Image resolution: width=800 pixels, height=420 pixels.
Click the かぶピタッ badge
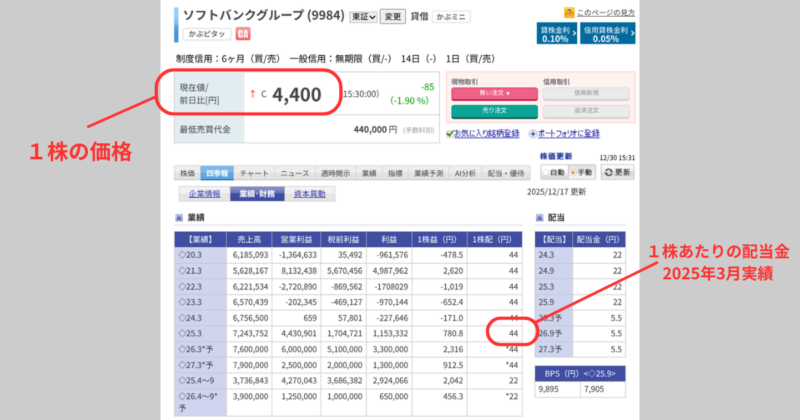pyautogui.click(x=203, y=34)
